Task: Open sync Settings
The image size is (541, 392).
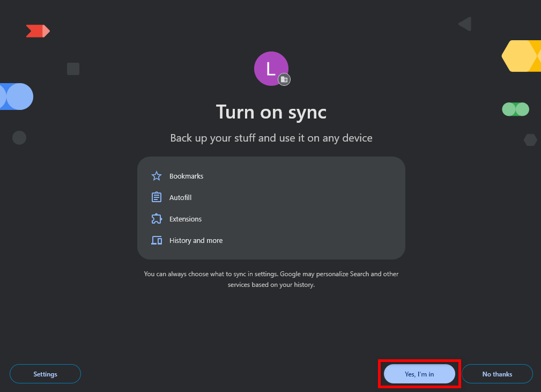Action: pos(45,374)
